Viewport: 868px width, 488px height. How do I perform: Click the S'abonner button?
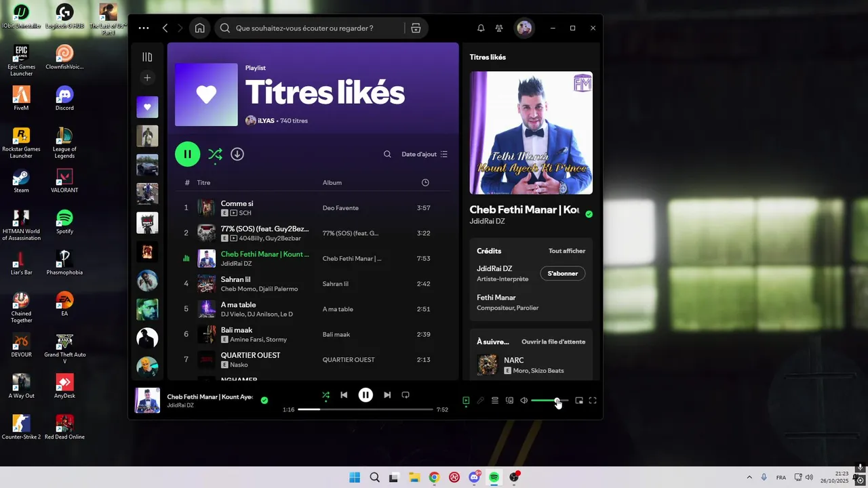[x=563, y=273]
